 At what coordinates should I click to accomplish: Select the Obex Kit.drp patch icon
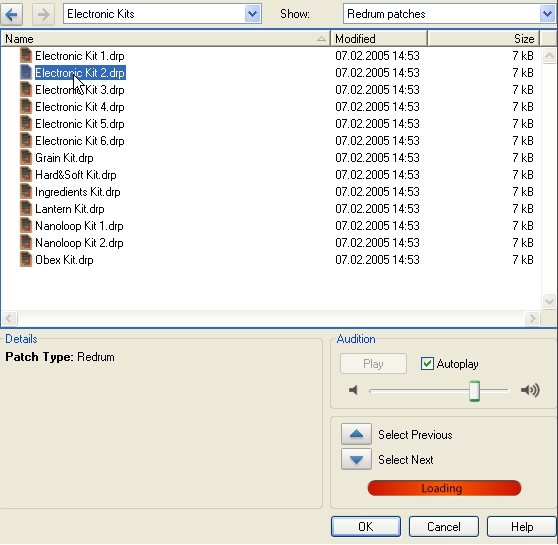click(26, 260)
